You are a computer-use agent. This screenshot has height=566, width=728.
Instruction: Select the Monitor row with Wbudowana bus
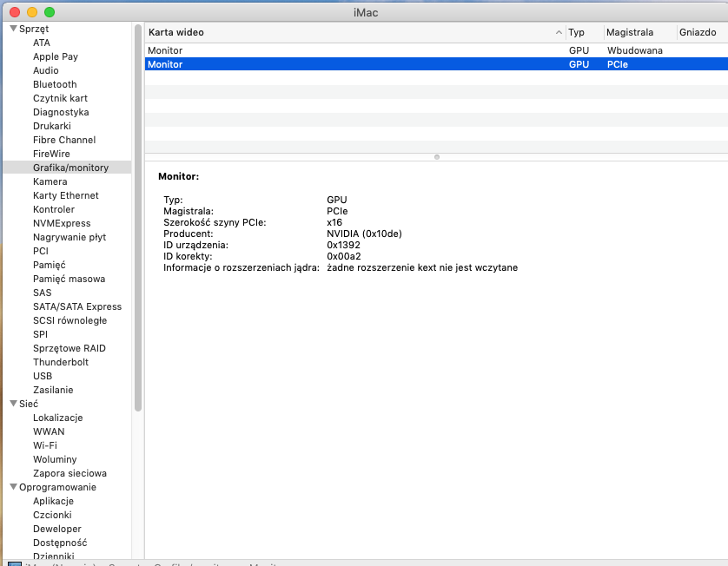coord(436,50)
